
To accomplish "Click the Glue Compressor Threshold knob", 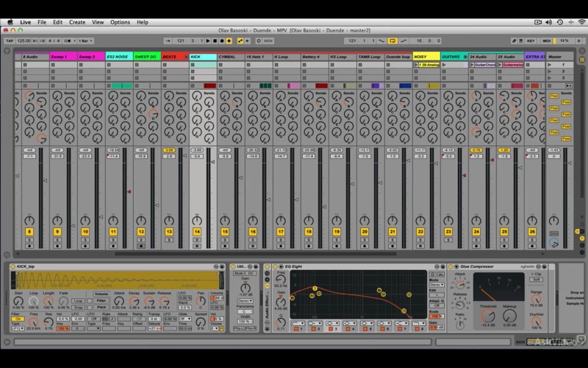I will (x=487, y=316).
